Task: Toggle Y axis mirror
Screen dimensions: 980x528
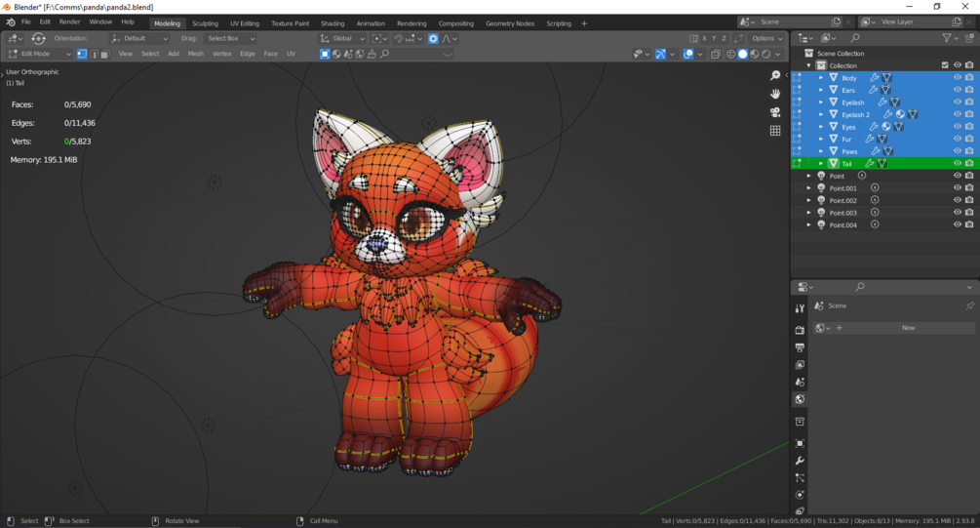Action: point(714,38)
